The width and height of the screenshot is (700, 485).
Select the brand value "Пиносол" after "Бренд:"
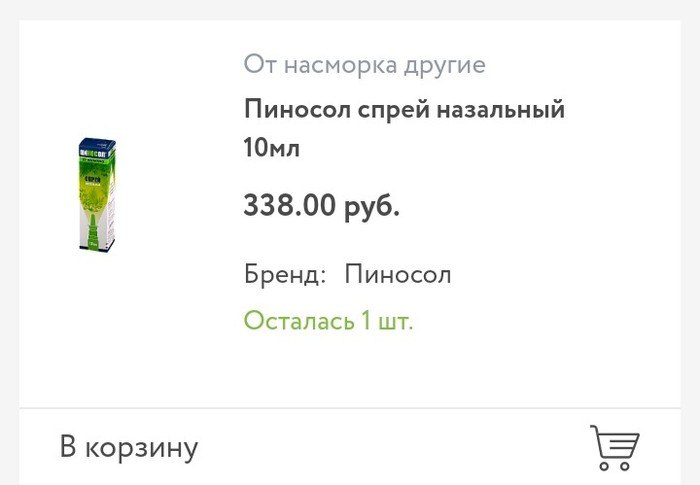(398, 274)
